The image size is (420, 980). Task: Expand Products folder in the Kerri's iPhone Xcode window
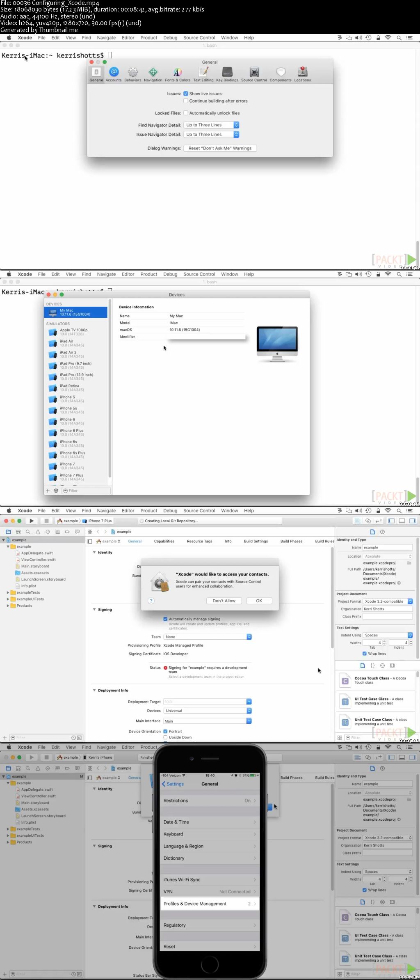(x=8, y=842)
